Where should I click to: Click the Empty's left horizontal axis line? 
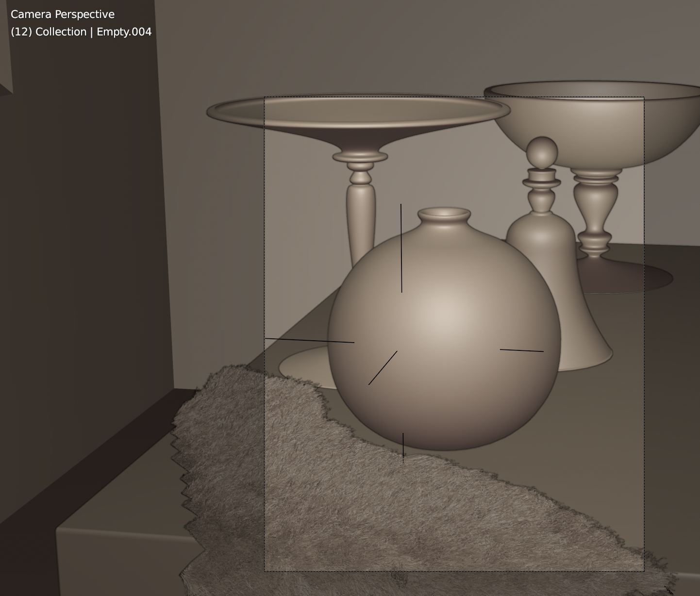[310, 340]
